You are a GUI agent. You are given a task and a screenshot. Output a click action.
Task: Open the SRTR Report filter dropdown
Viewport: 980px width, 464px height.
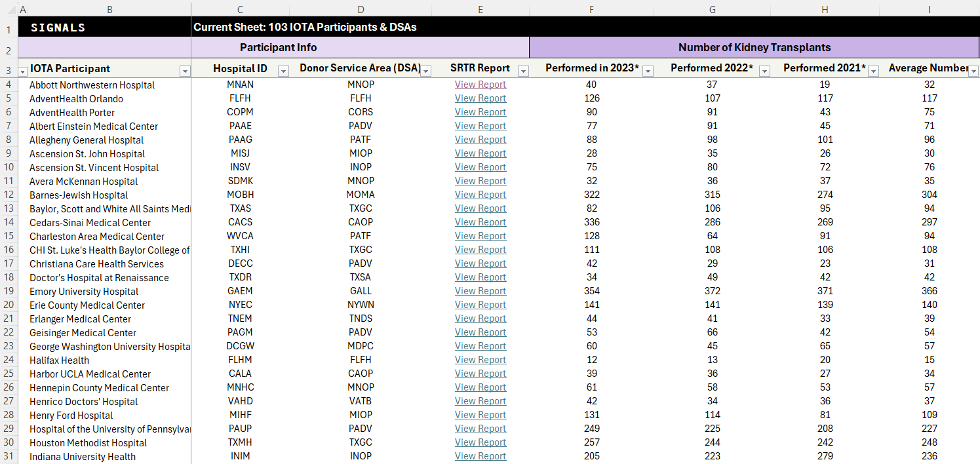pyautogui.click(x=523, y=71)
